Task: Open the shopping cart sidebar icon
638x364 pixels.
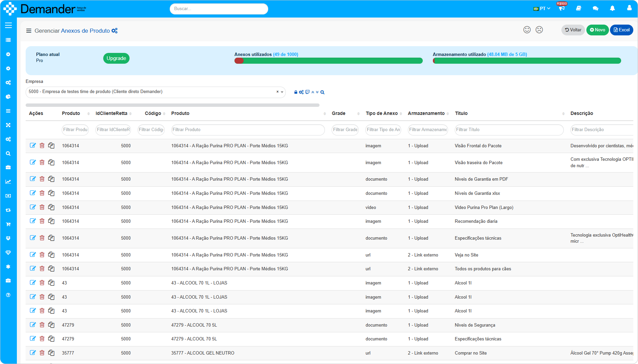Action: coord(8,224)
